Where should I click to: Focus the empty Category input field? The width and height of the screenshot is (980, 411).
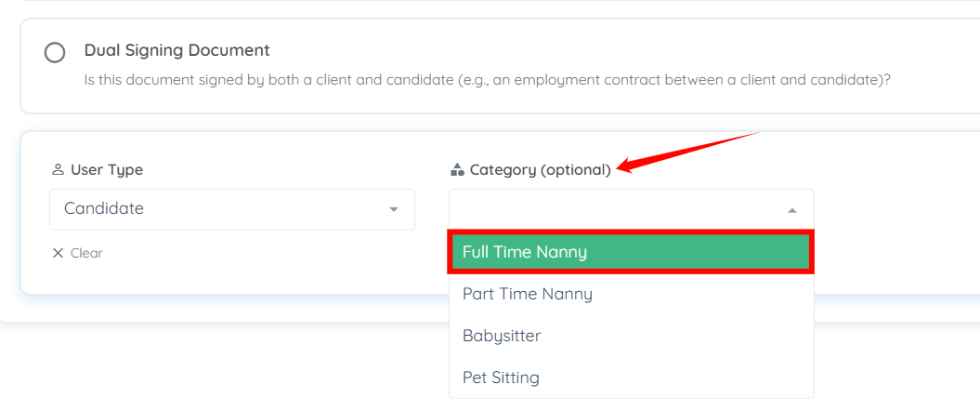(613, 210)
